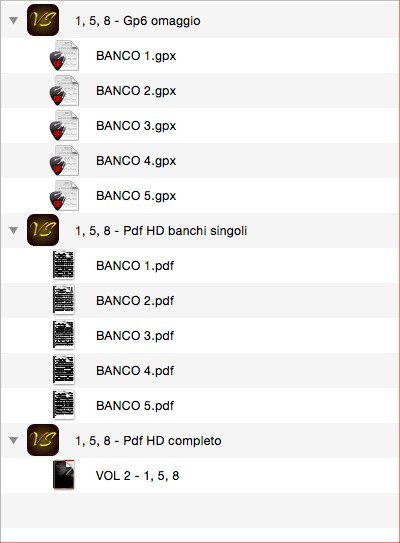This screenshot has height=543, width=400.
Task: Click the VS icon of Pdf HD completo
Action: 43,440
